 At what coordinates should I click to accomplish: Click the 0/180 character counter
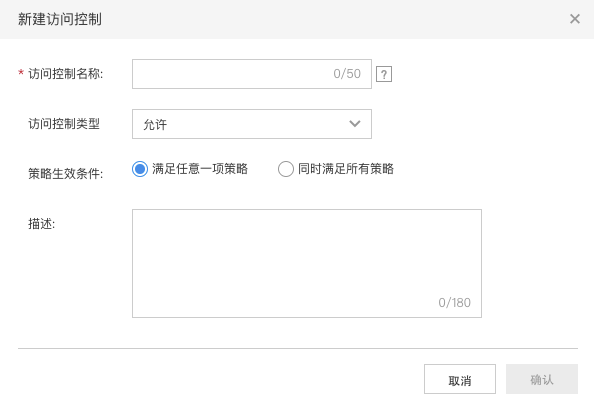[455, 303]
